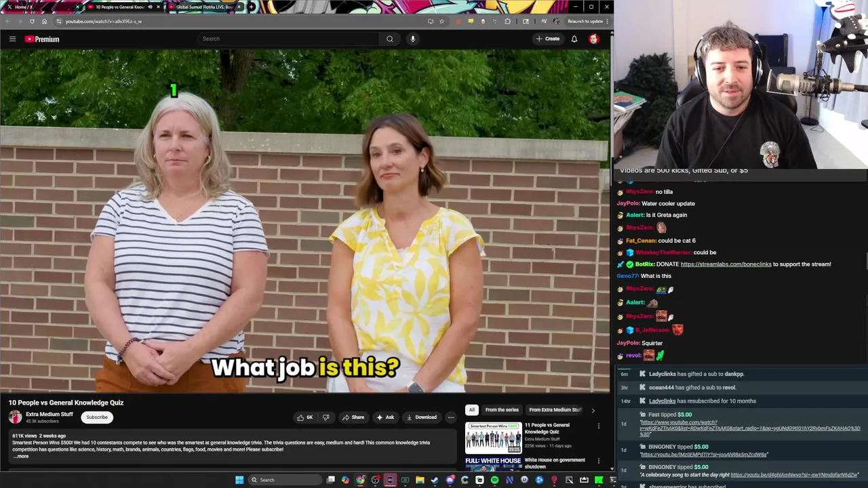868x488 pixels.
Task: Open the YouTube link tipped by Fast
Action: [750, 428]
